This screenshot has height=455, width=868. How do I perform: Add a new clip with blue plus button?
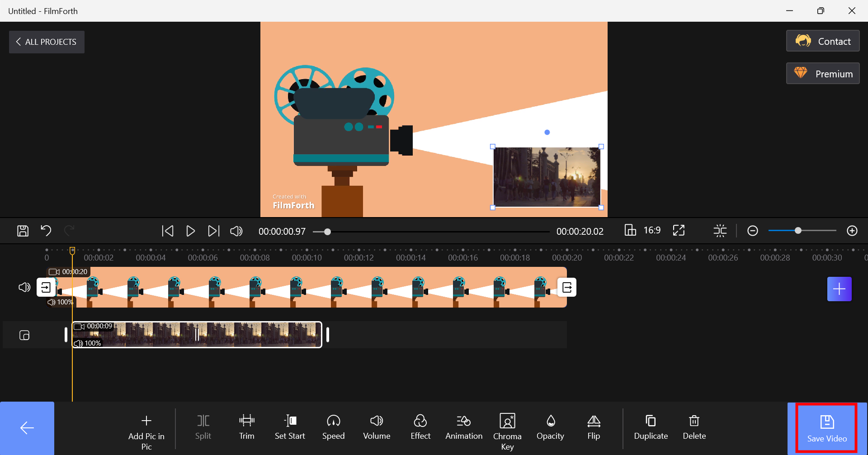[840, 289]
